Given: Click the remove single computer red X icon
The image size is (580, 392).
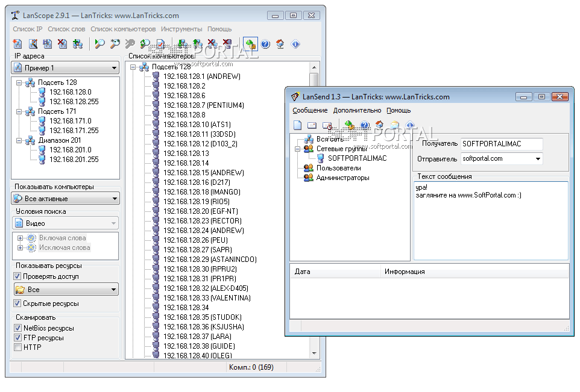Looking at the screenshot, I should tap(227, 44).
